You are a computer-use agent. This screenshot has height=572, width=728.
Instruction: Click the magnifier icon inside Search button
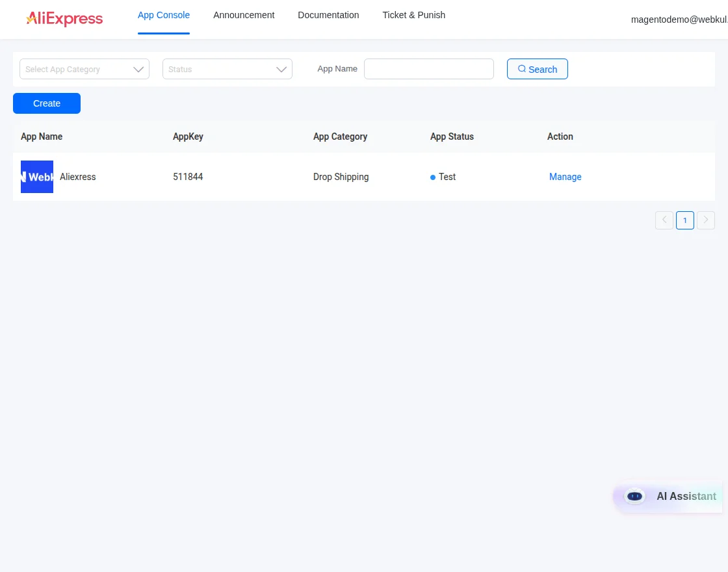522,68
